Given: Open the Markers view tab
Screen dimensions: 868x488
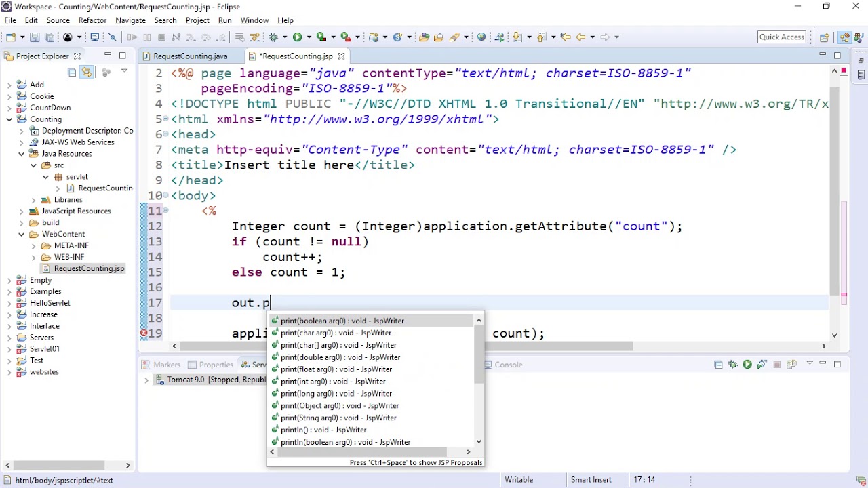Looking at the screenshot, I should pyautogui.click(x=161, y=365).
